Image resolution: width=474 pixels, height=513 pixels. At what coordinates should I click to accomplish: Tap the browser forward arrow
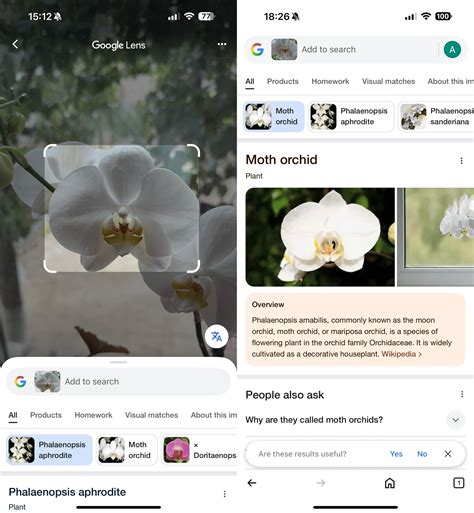(x=321, y=483)
